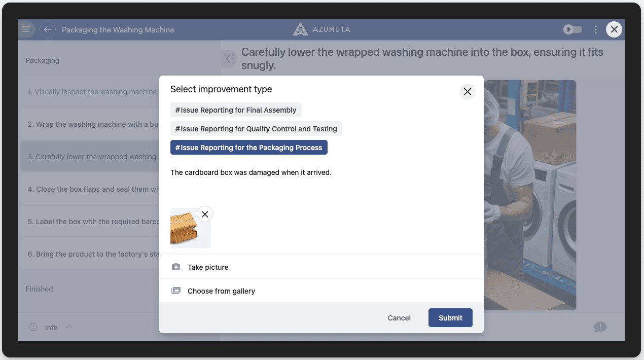
Task: Deselect Issue Reporting for the Packaging Process
Action: [x=248, y=148]
